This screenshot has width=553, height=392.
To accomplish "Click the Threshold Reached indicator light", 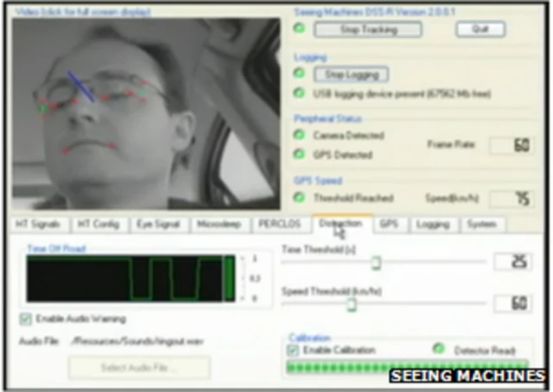I will (299, 198).
